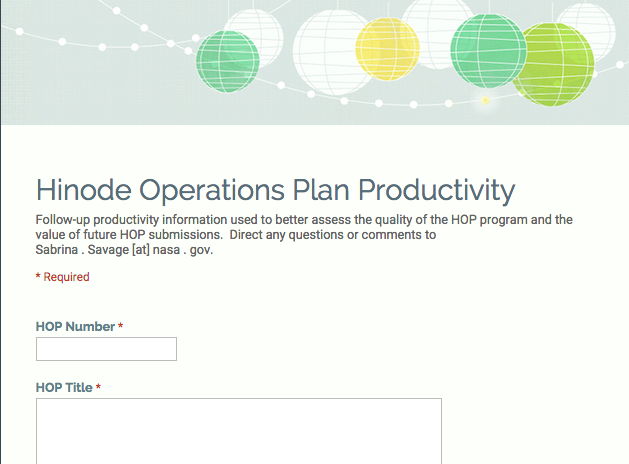Click the Sabrina Savage email contact text
This screenshot has width=629, height=464.
124,250
